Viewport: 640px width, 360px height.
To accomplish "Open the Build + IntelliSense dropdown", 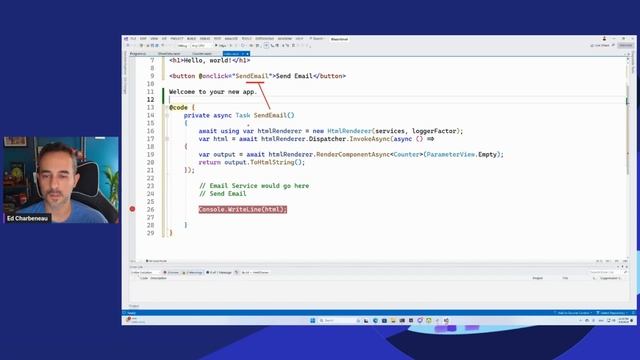I will pyautogui.click(x=255, y=272).
